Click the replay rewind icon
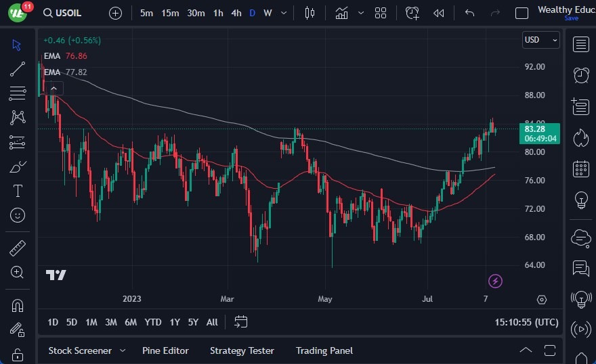The image size is (596, 364). point(439,13)
